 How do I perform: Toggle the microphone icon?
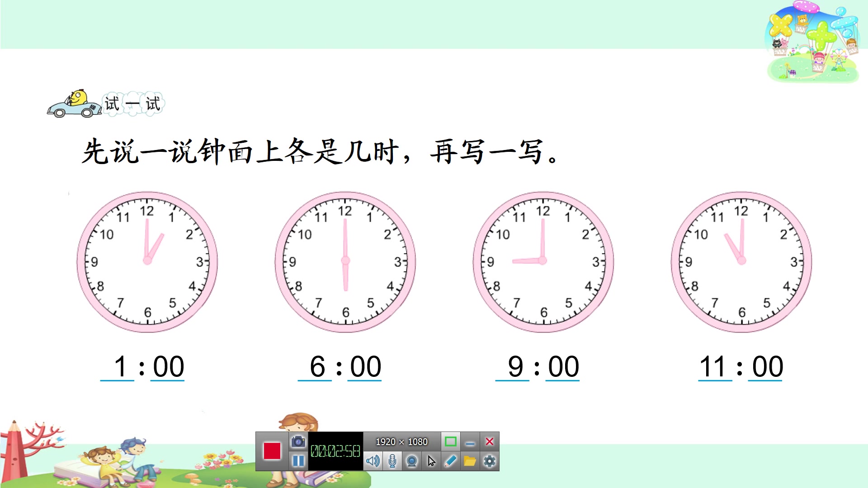pyautogui.click(x=393, y=460)
